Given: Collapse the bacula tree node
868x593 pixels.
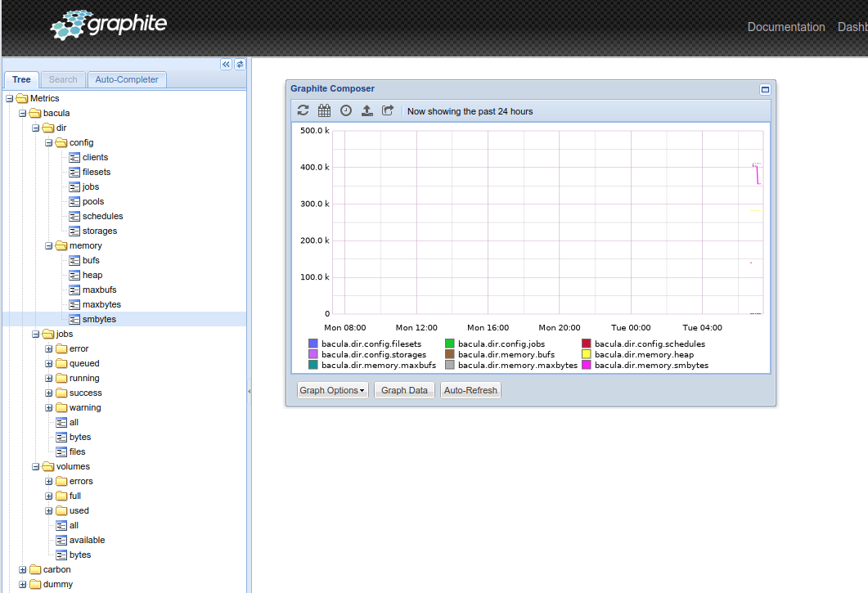Looking at the screenshot, I should 23,114.
